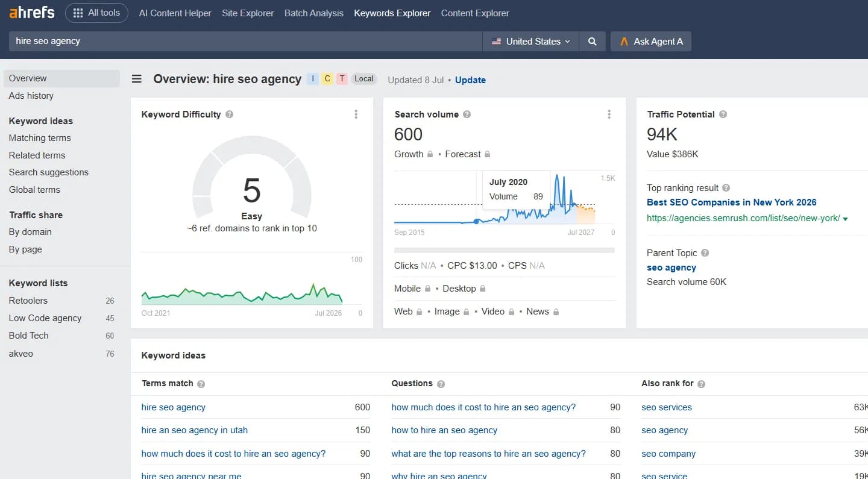Click the lock icon beside Desktop

pos(482,289)
